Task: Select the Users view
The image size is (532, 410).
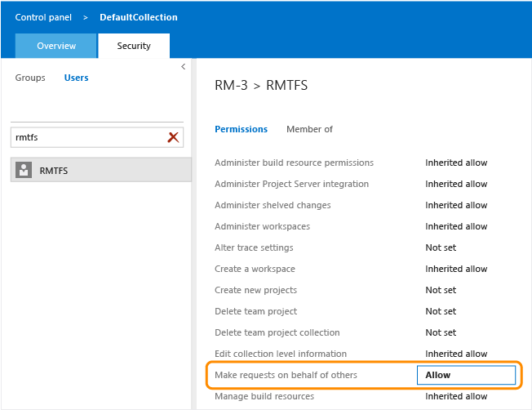Action: point(77,78)
